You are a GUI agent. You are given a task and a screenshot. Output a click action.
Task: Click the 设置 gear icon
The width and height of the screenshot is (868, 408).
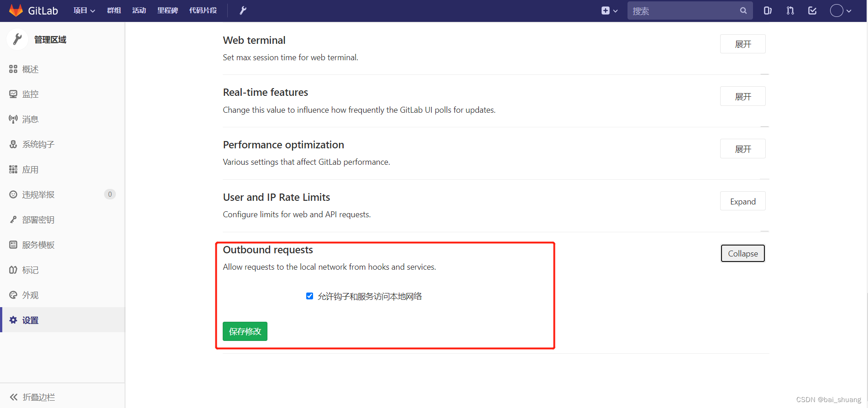(13, 320)
